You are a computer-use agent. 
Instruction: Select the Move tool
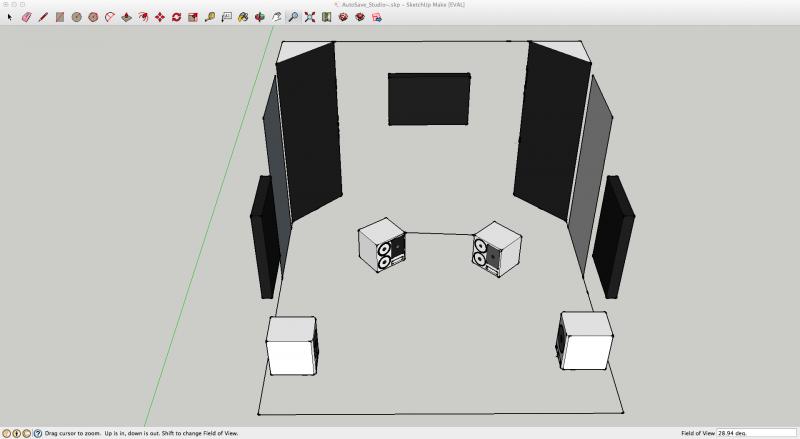pos(160,17)
